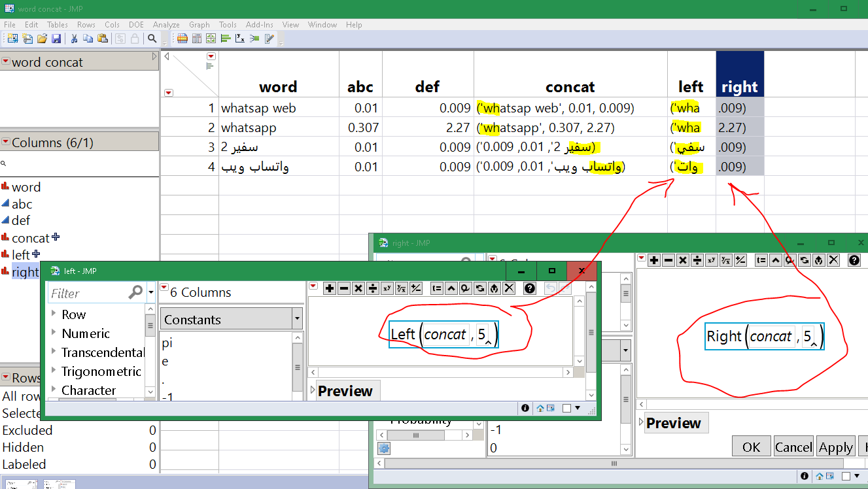Screen dimensions: 868x489
Task: Click the unary sign (+/-) formula icon
Action: (416, 288)
